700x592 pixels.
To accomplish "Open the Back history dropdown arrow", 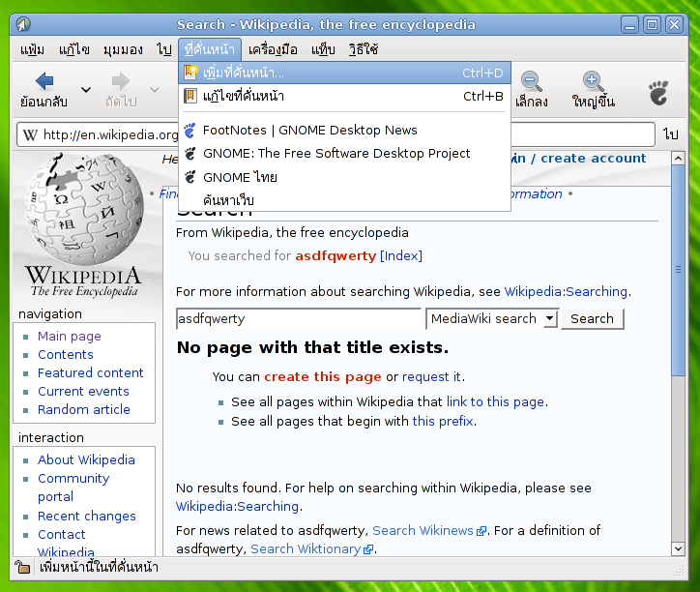I will click(x=86, y=90).
